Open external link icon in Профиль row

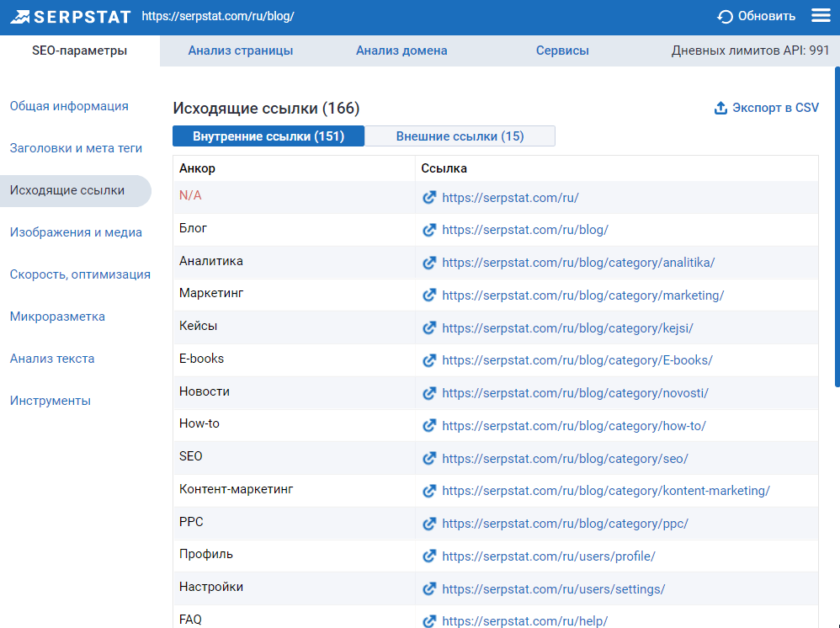click(x=429, y=556)
